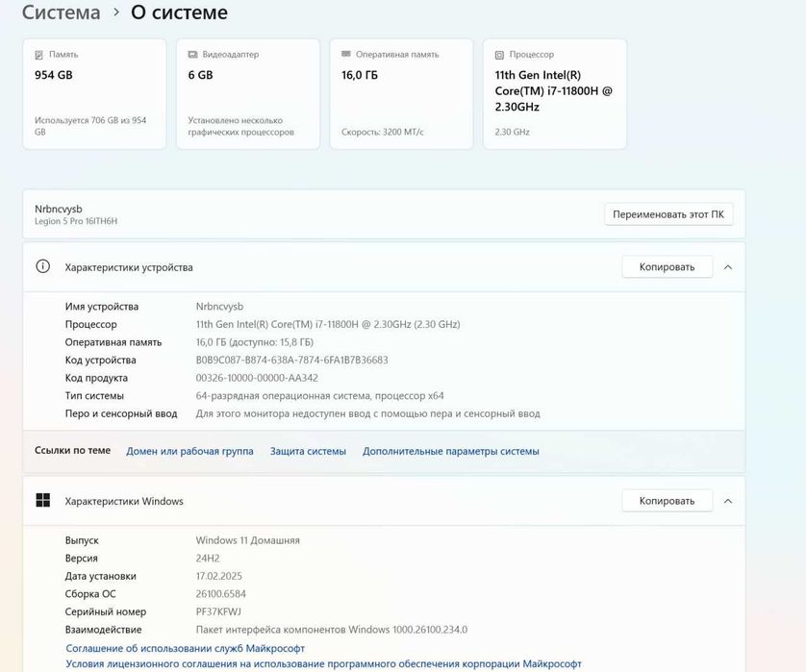Open the Память storage card icon
This screenshot has width=806, height=672.
(x=38, y=55)
